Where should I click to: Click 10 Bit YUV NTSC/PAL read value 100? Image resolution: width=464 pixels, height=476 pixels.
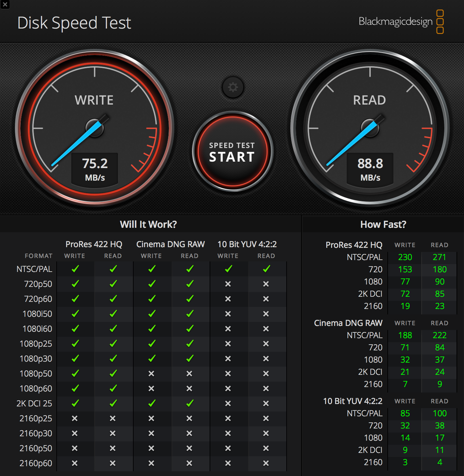440,414
